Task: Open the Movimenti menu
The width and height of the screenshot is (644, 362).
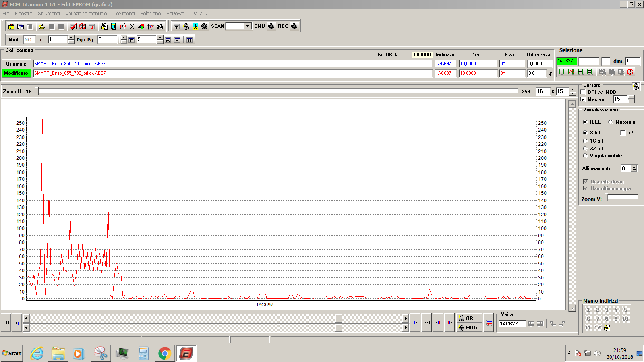Action: (124, 14)
